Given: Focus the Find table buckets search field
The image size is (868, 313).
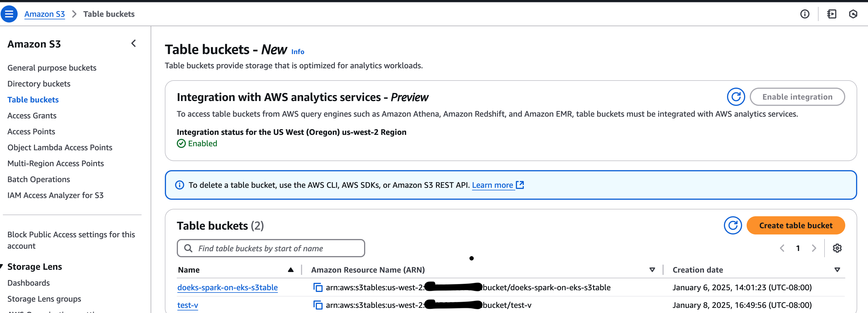Looking at the screenshot, I should (271, 248).
